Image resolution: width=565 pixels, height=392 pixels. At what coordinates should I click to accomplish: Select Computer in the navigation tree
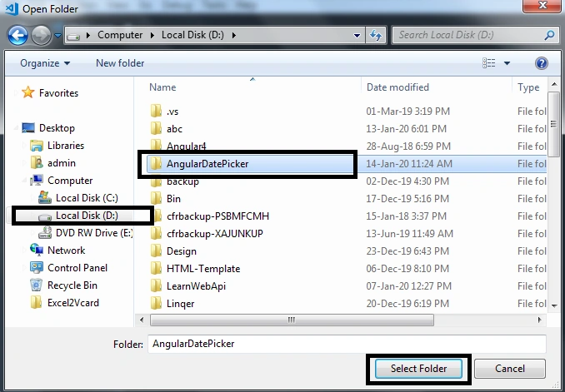[70, 181]
